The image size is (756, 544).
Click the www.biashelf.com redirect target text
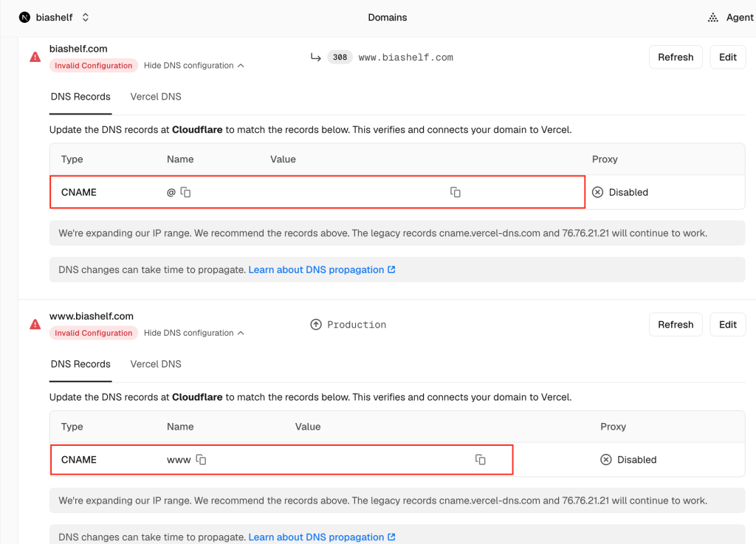point(406,58)
